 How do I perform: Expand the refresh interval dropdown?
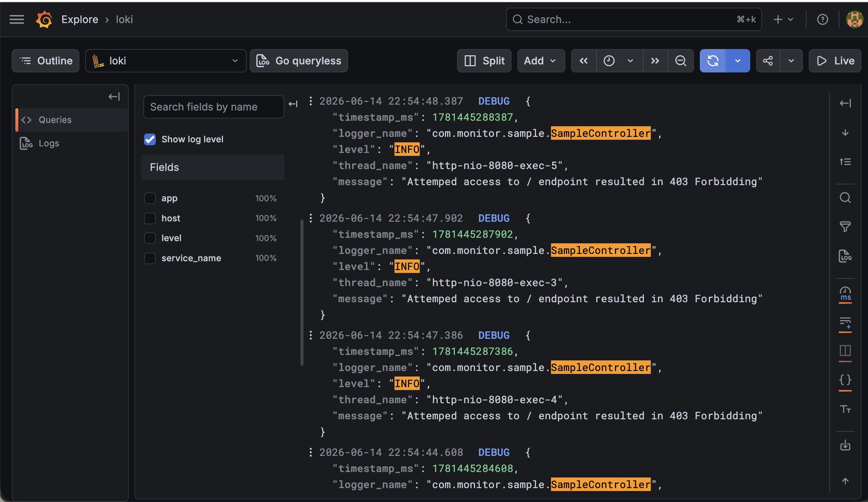click(x=738, y=61)
